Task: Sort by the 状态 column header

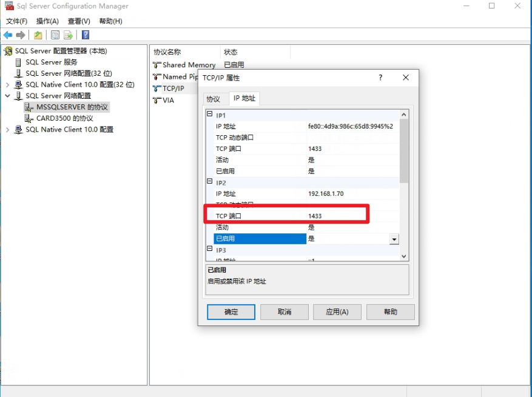Action: (x=255, y=52)
